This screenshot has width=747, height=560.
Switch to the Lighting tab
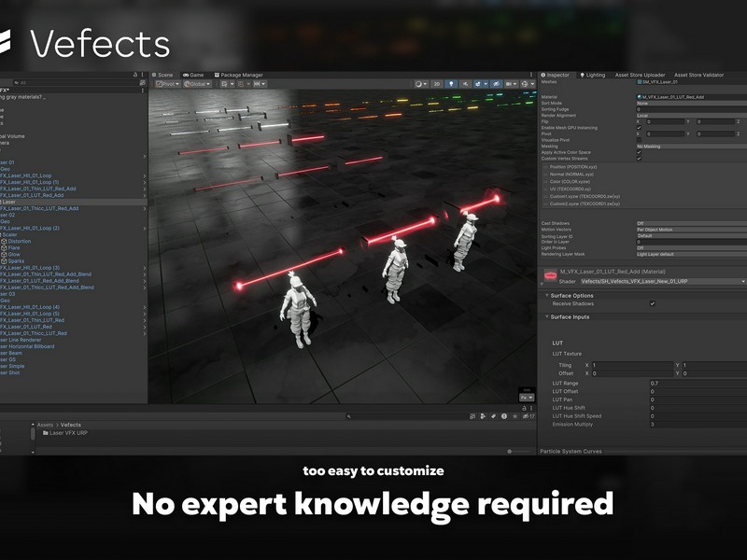pos(592,75)
